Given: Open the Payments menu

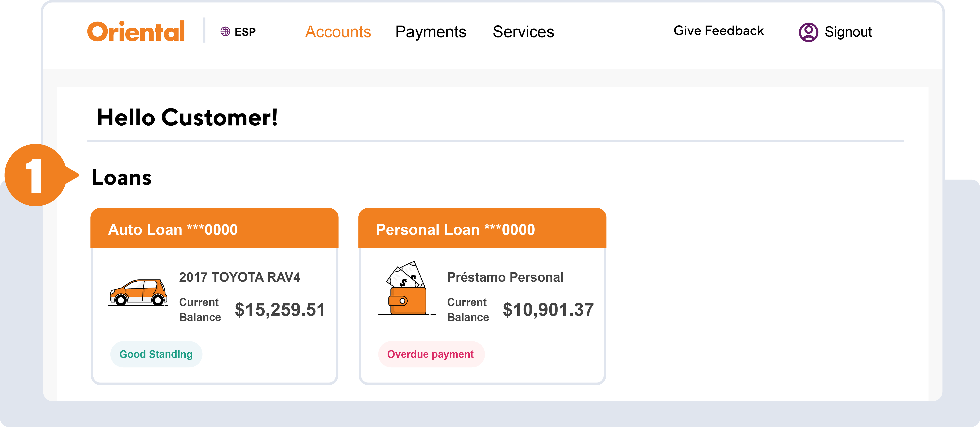Looking at the screenshot, I should pyautogui.click(x=431, y=32).
